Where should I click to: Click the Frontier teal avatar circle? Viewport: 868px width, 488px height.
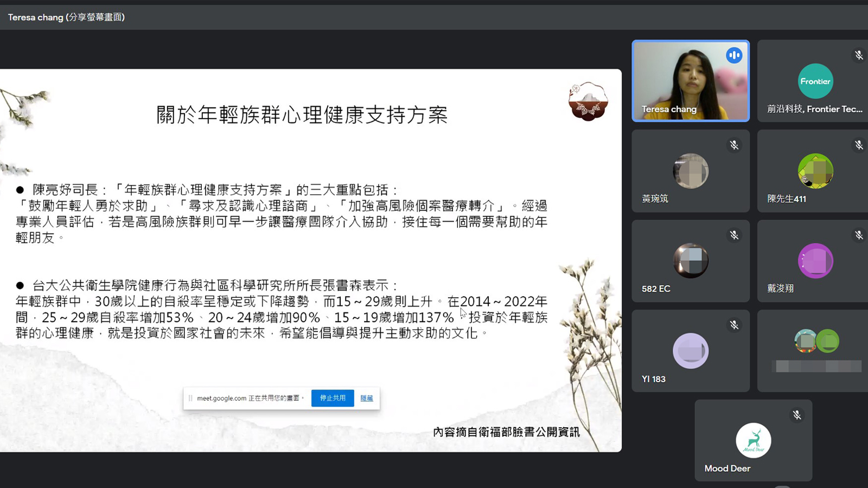pos(815,81)
